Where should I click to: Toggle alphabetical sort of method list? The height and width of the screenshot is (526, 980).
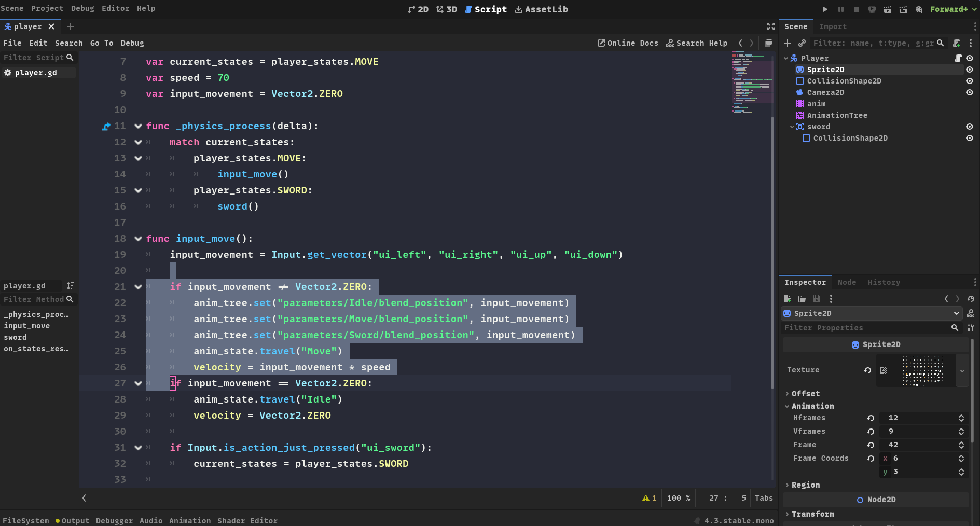pos(70,286)
